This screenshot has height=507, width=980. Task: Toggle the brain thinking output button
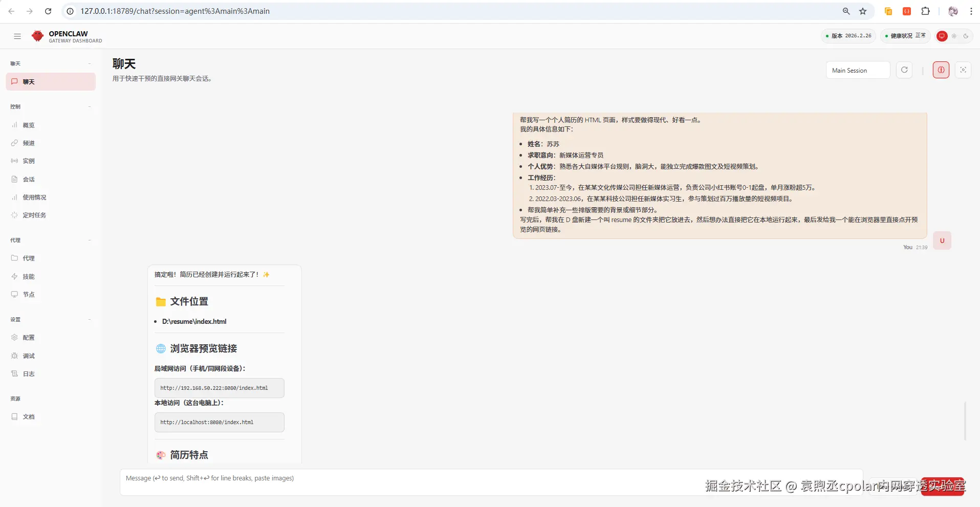941,70
